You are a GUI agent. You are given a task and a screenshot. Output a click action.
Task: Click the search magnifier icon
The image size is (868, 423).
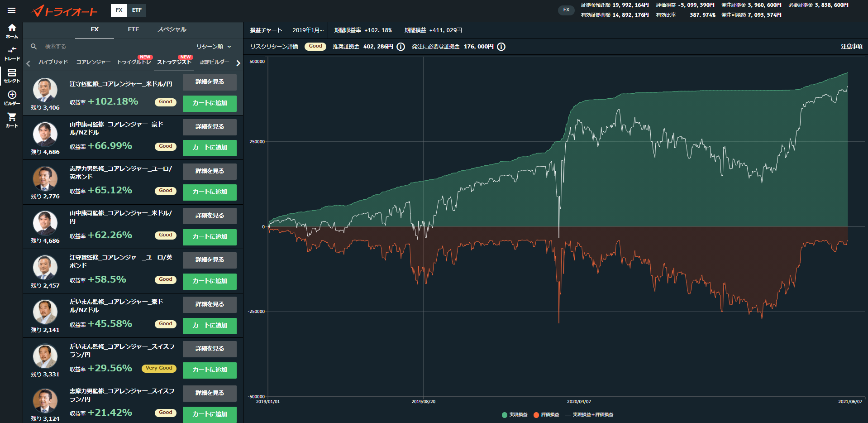pos(33,46)
